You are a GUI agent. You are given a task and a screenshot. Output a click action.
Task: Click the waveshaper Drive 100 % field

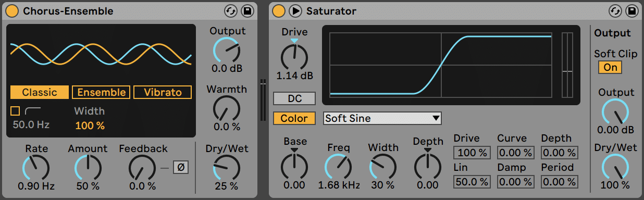click(x=472, y=153)
